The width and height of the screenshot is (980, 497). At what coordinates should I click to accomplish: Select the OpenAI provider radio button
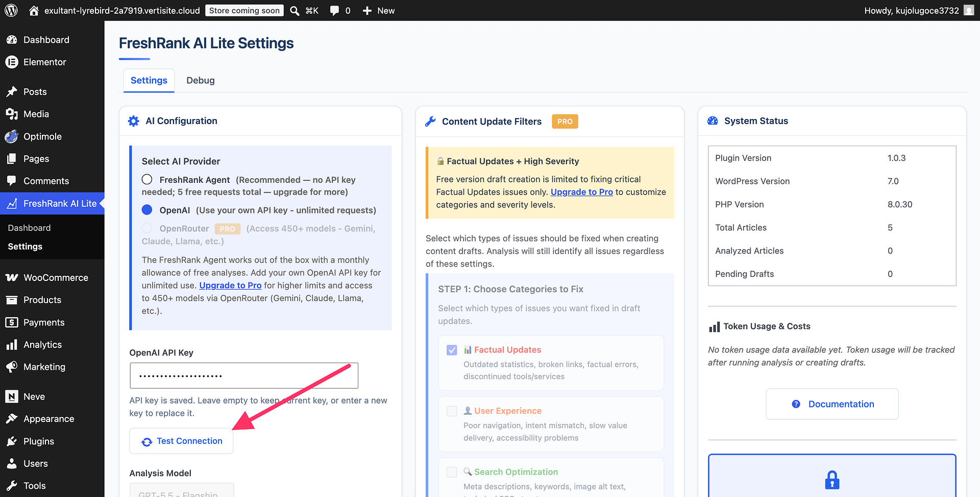pos(147,210)
